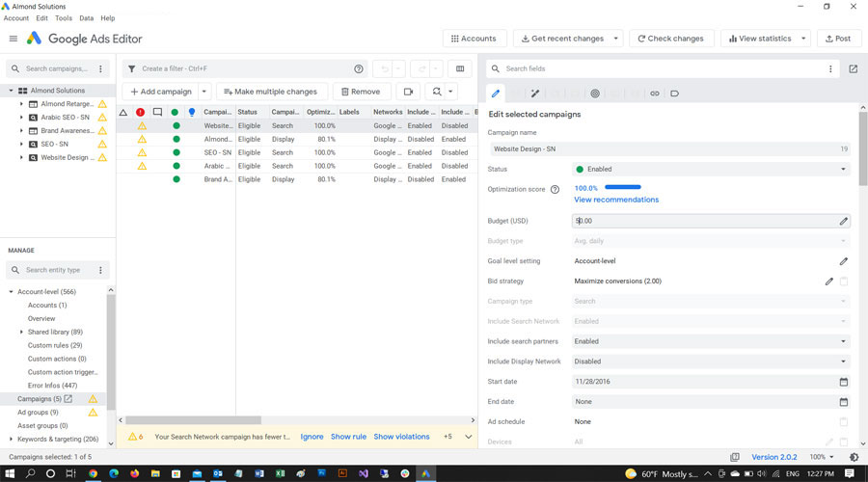Open end date calendar picker
Viewport: 868px width, 482px height.
point(844,402)
